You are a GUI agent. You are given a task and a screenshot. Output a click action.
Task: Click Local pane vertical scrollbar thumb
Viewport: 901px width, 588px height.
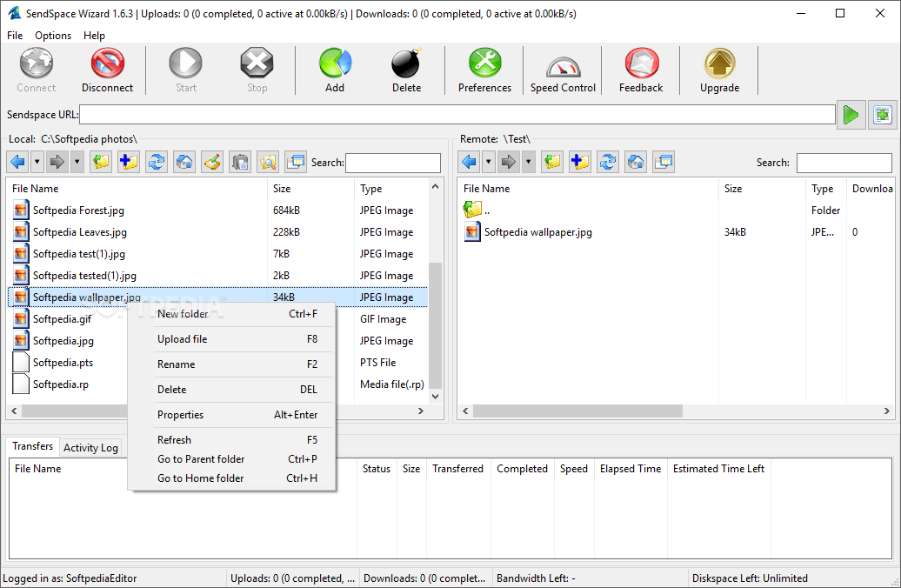(x=435, y=325)
